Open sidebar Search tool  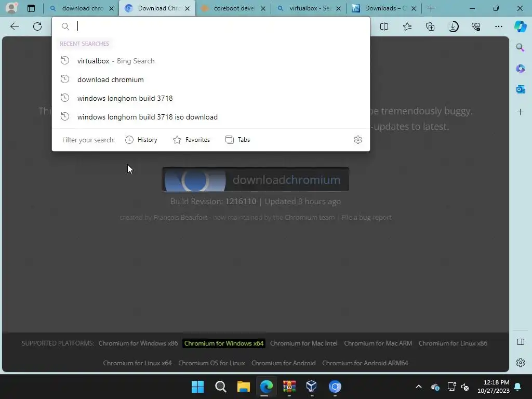[x=520, y=47]
